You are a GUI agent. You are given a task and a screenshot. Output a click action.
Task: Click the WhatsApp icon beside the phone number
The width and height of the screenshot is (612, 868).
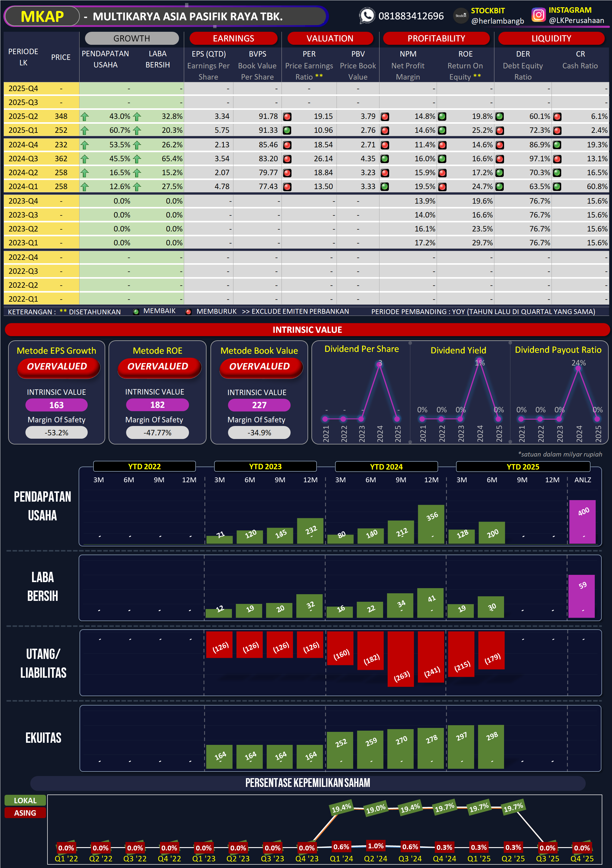[367, 16]
